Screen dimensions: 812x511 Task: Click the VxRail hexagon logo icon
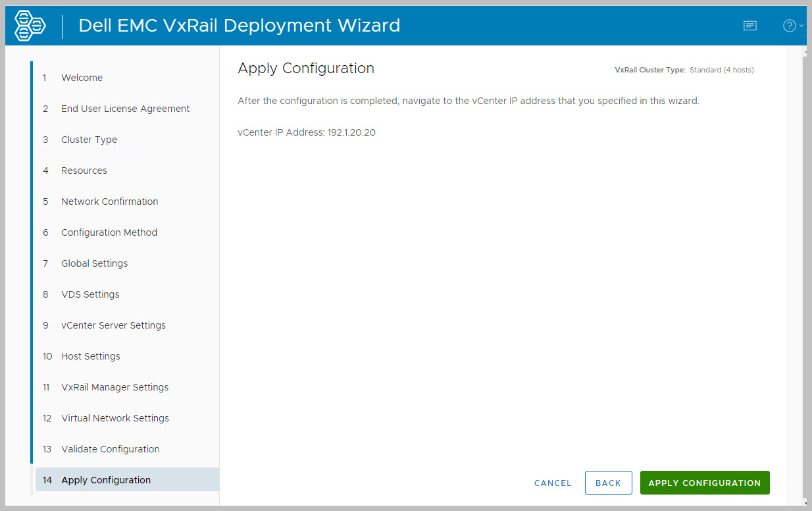click(30, 26)
